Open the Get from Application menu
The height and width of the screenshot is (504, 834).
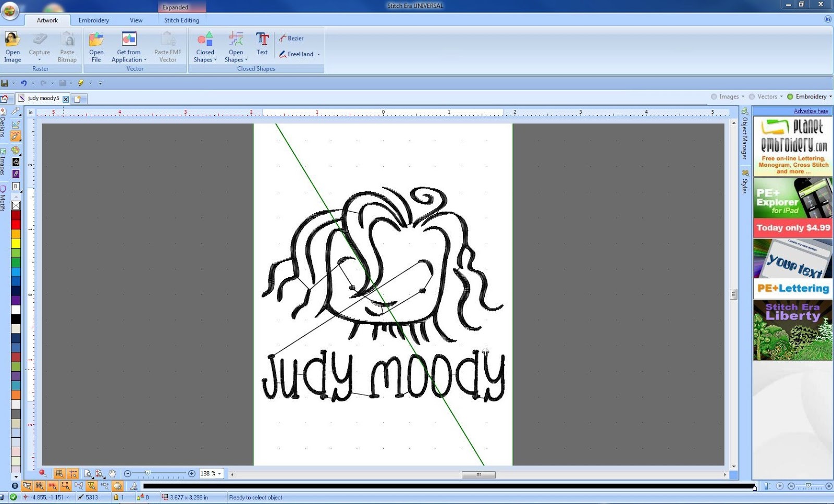pos(129,46)
